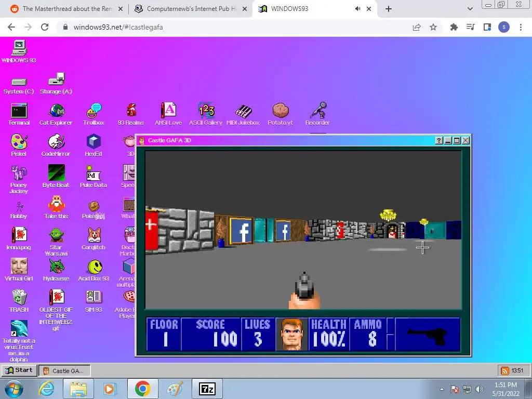Open the WINDOWS 93 computer icon
Image resolution: width=532 pixels, height=399 pixels.
(19, 51)
